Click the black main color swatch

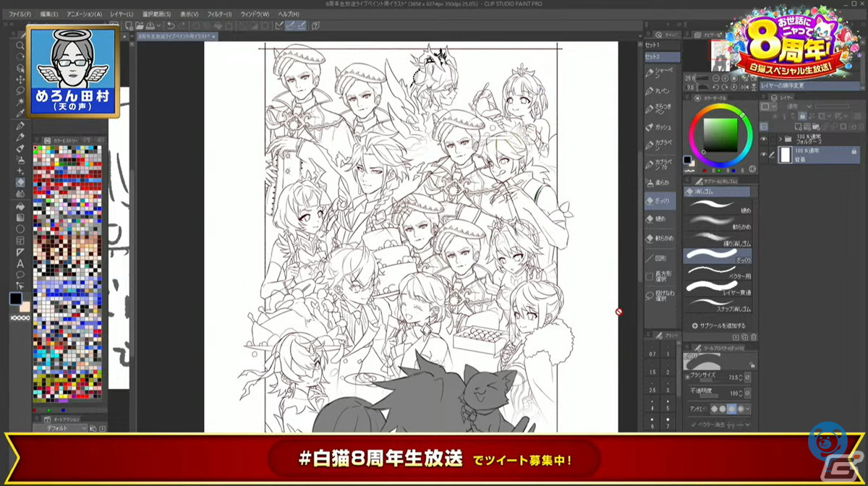15,299
